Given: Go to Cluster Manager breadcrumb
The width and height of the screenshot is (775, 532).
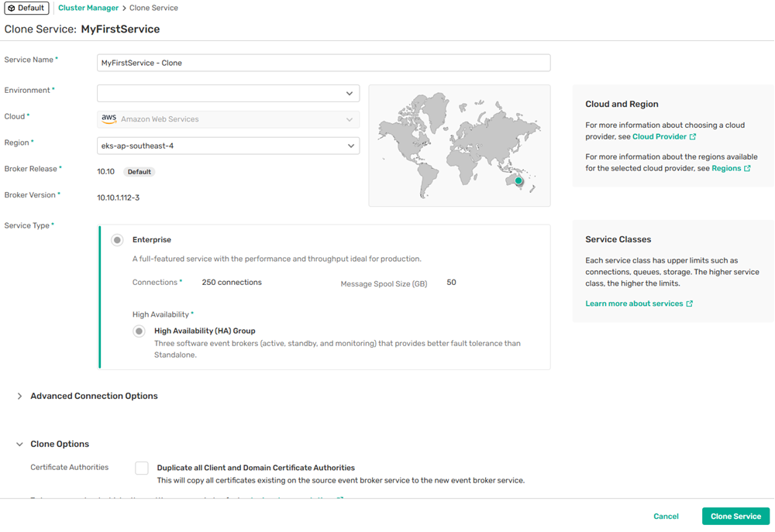Looking at the screenshot, I should point(88,9).
